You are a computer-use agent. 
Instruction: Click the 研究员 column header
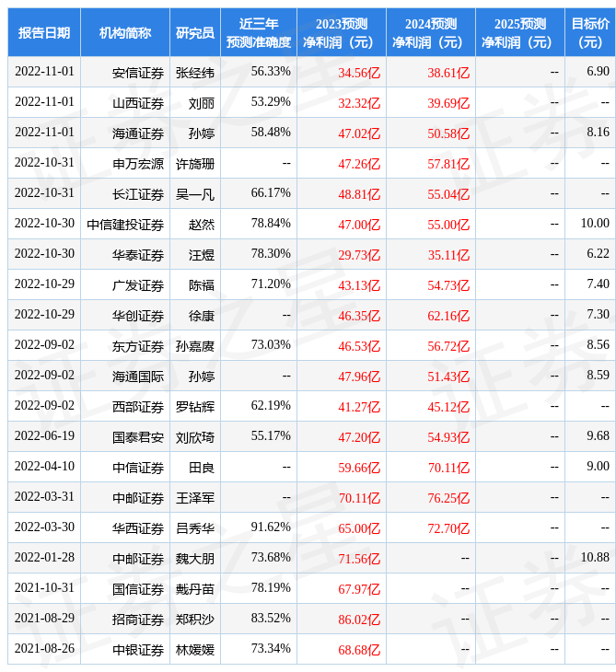click(195, 32)
